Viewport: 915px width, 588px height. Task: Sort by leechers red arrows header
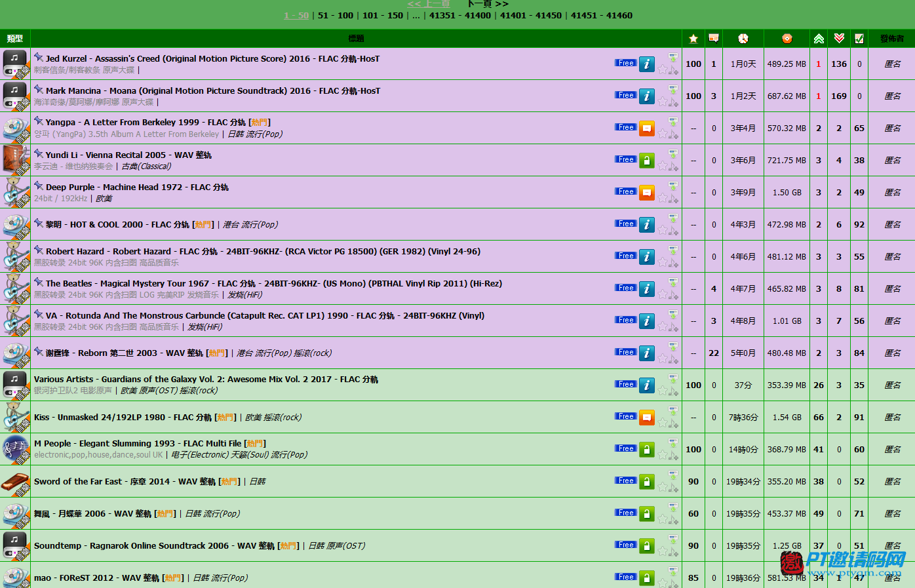click(839, 39)
